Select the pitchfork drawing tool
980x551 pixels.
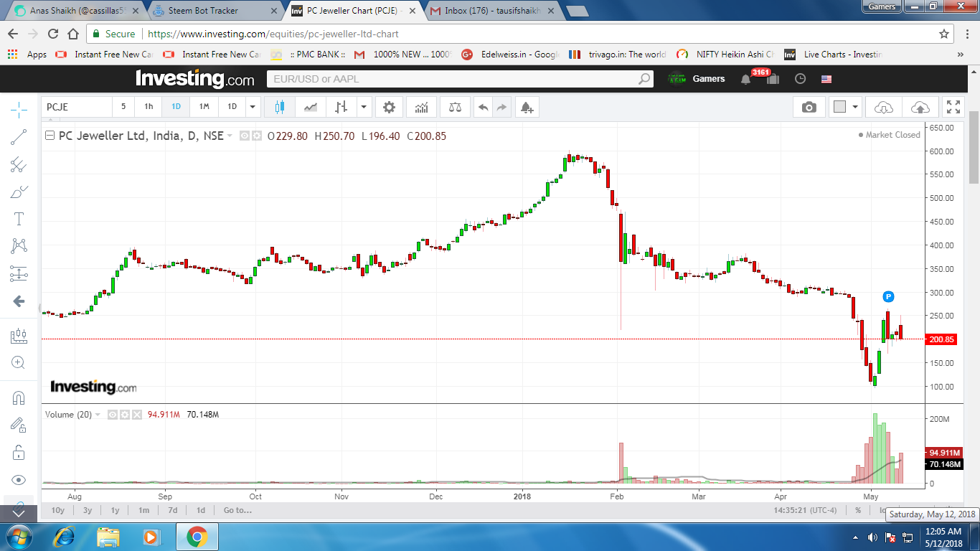(x=19, y=164)
